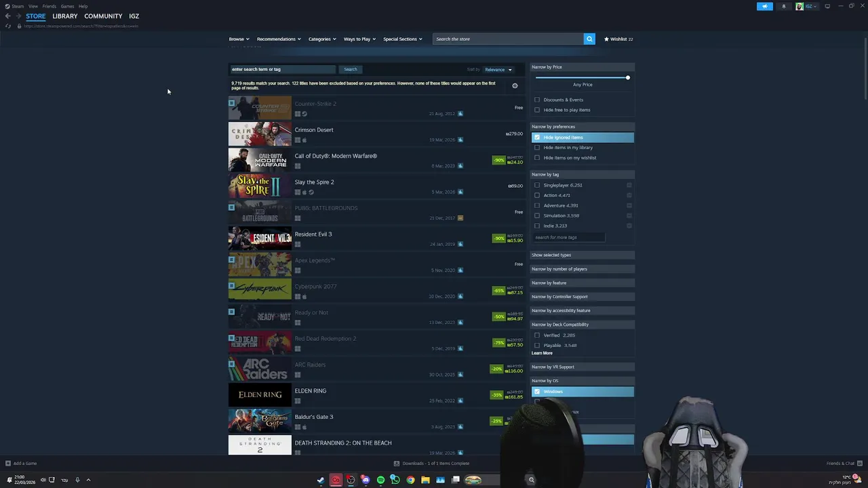868x488 pixels.
Task: Open the Categories dropdown
Action: coord(322,39)
